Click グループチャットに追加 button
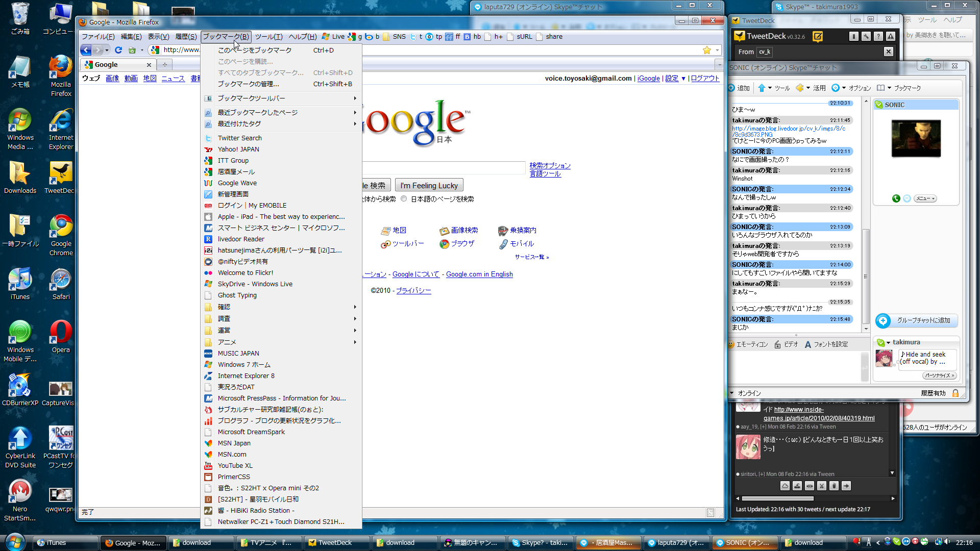The image size is (980, 551). [x=917, y=320]
